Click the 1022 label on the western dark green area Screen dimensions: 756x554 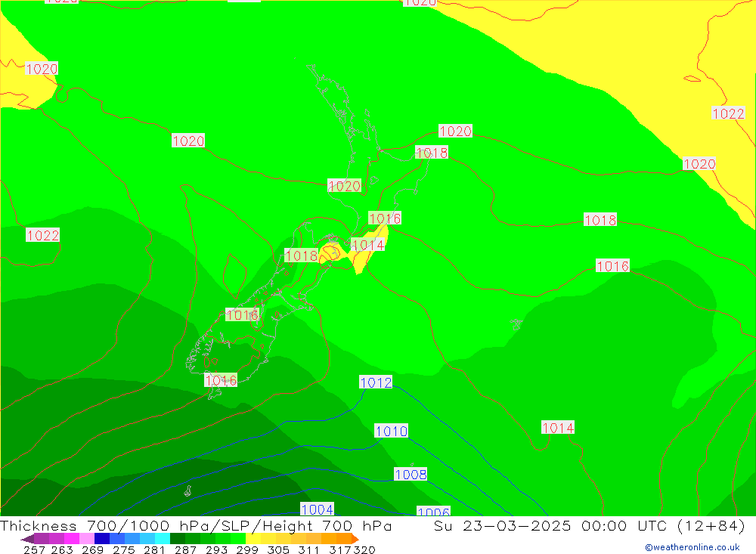click(x=42, y=235)
